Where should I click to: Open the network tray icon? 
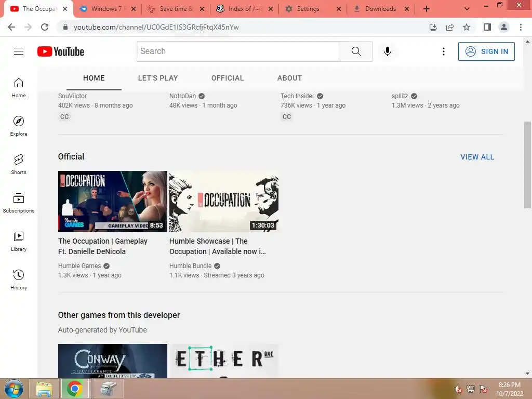(471, 389)
